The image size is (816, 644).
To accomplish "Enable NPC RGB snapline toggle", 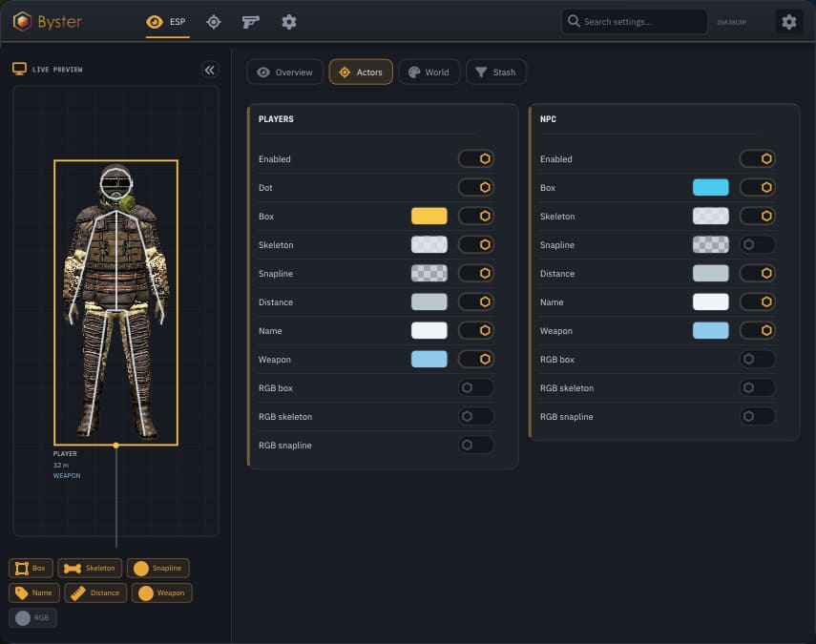I will (757, 416).
